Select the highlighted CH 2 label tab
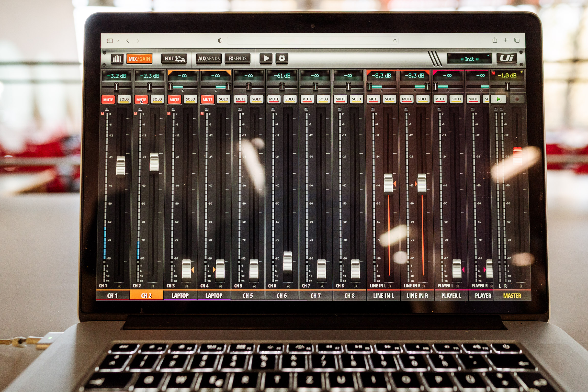Viewport: 588px width, 392px height. [x=146, y=296]
